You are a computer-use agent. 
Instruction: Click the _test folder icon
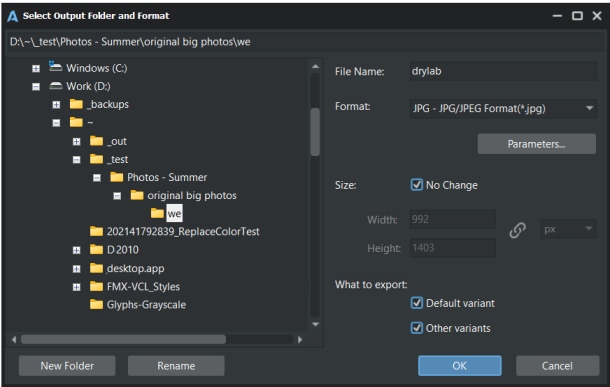[96, 159]
